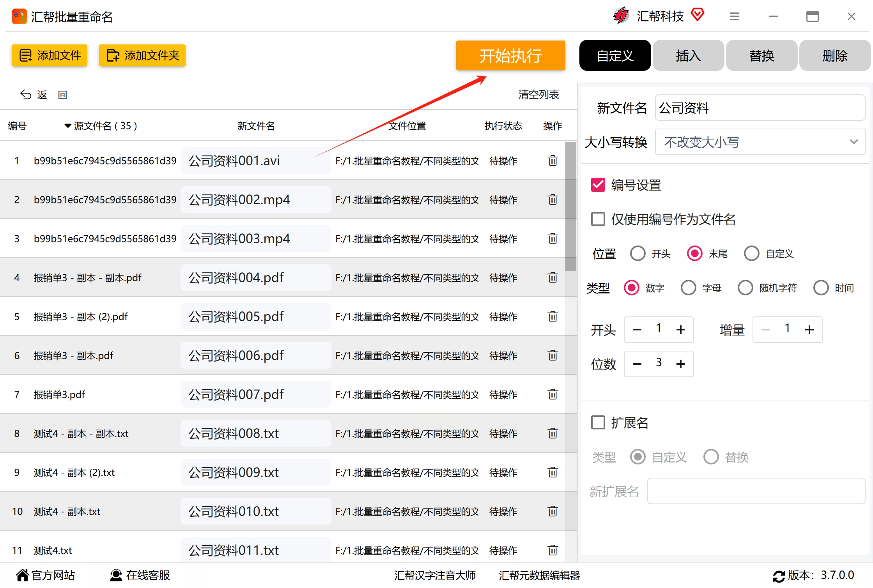Click the file list vertical scrollbar
Image resolution: width=873 pixels, height=588 pixels.
click(570, 207)
